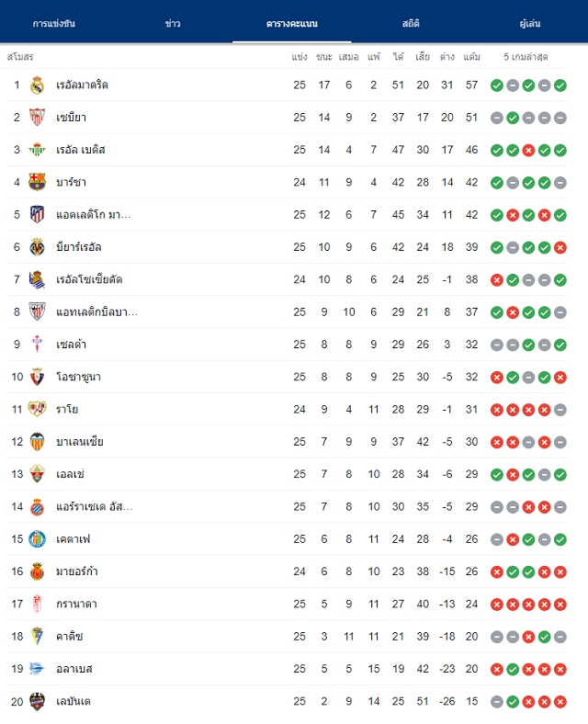Click Villarreal's latest loss red indicator
588x724 pixels.
[x=560, y=247]
